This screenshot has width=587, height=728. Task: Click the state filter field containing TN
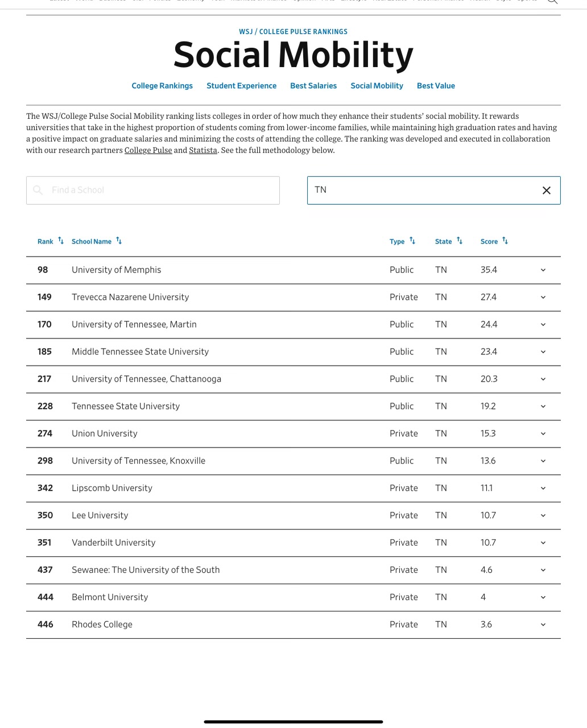click(x=421, y=190)
